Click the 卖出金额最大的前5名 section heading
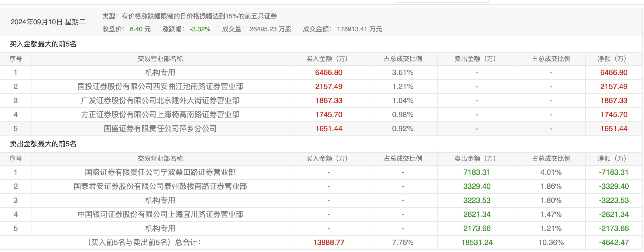The width and height of the screenshot is (644, 252). point(43,144)
